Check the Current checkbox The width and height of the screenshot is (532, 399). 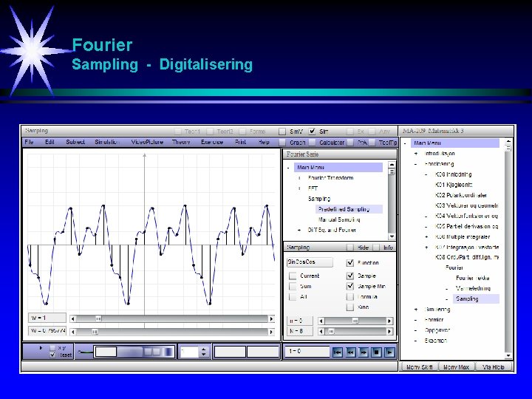pos(293,276)
